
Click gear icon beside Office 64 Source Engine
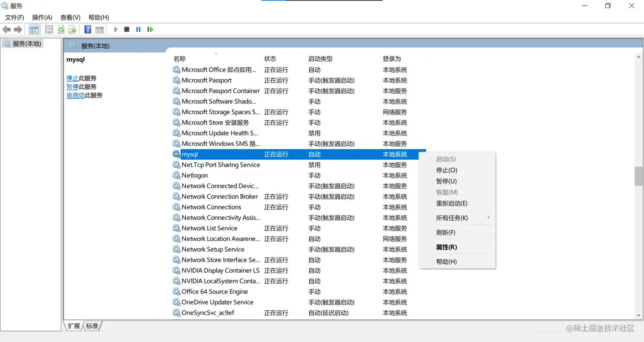[x=176, y=292]
